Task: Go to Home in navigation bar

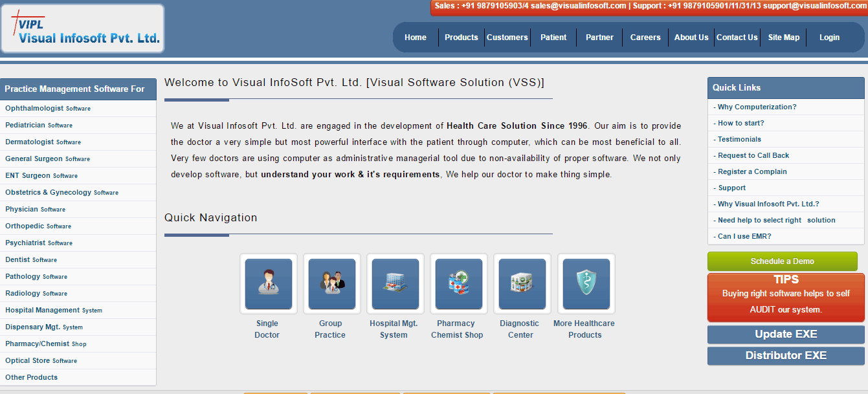Action: pyautogui.click(x=416, y=38)
